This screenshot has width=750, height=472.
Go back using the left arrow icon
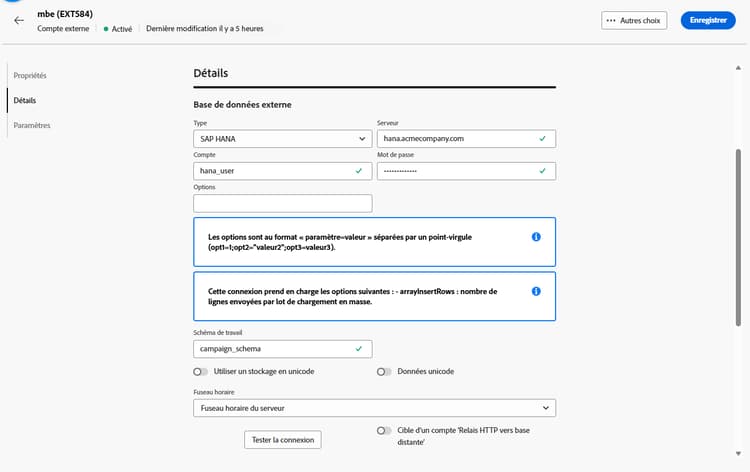(19, 20)
